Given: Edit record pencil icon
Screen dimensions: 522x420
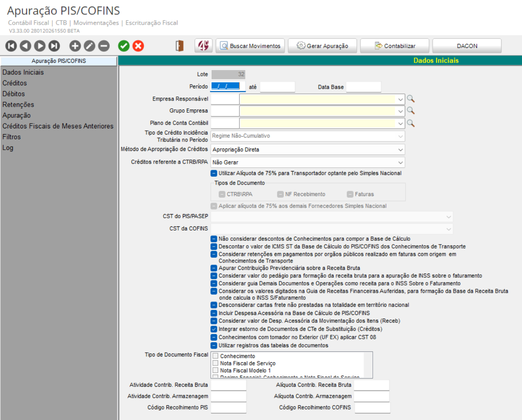Looking at the screenshot, I should (89, 46).
